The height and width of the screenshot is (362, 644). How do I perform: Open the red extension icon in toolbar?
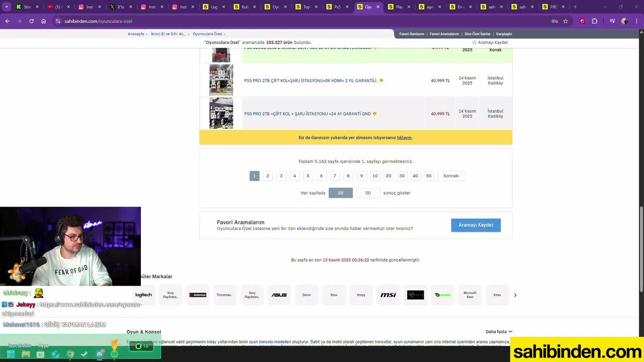[582, 21]
